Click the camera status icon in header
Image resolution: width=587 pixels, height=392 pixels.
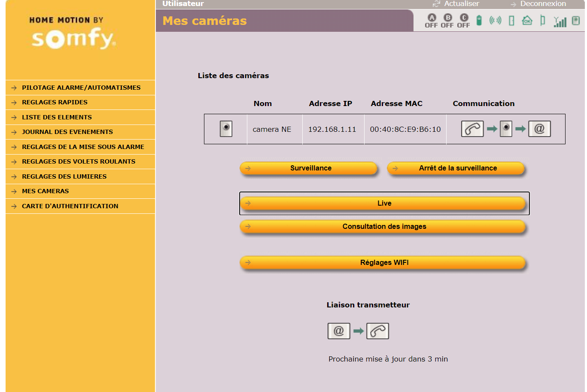[x=576, y=20]
